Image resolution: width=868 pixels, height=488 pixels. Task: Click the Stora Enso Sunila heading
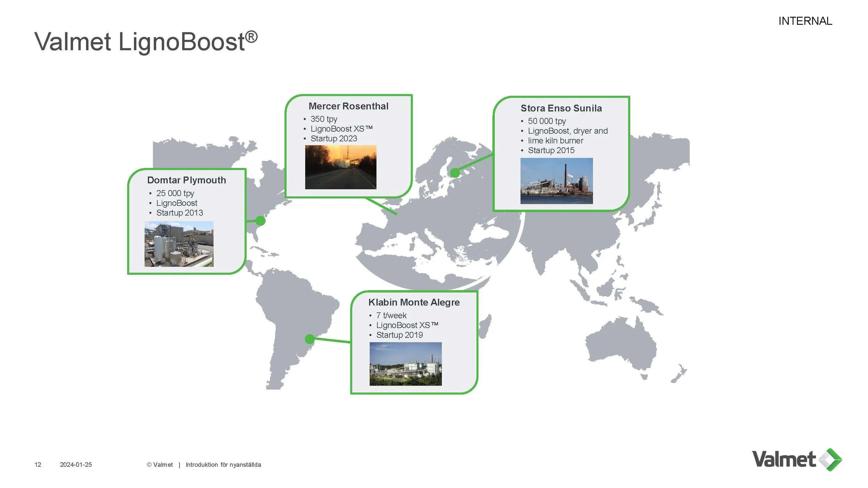pos(561,108)
